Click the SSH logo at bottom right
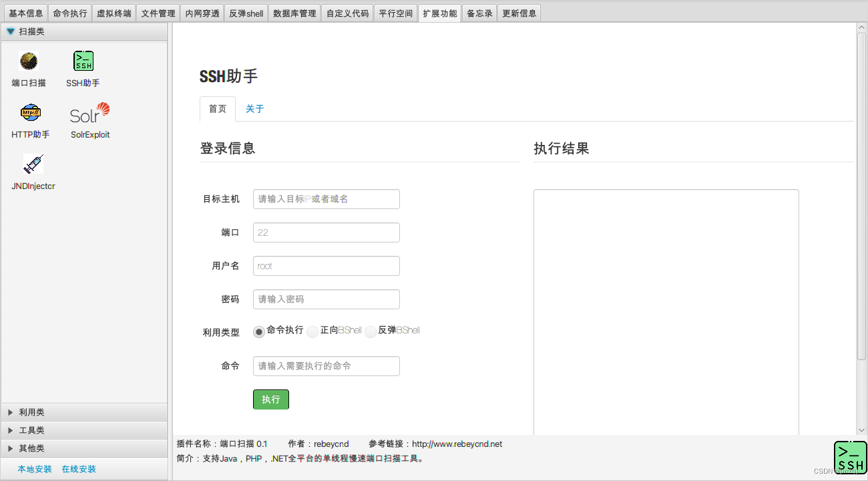The image size is (868, 481). tap(851, 458)
